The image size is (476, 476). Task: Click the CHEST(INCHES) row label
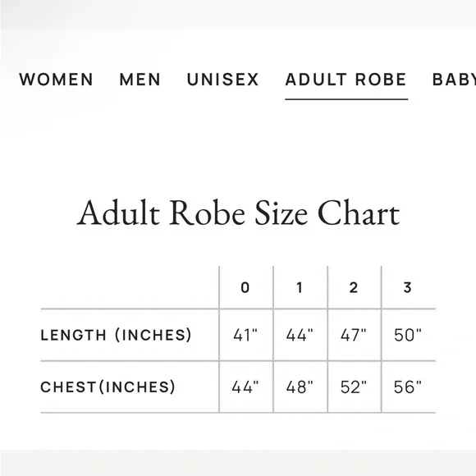click(108, 387)
